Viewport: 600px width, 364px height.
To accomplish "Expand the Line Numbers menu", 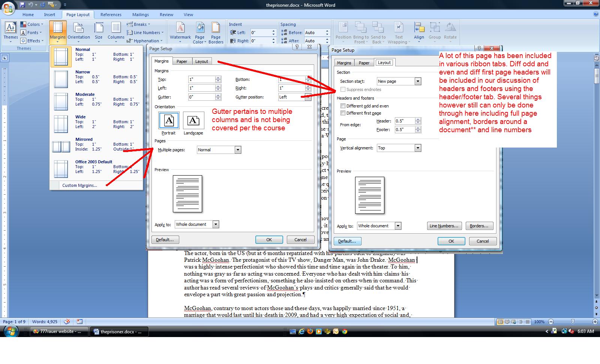I will (145, 33).
